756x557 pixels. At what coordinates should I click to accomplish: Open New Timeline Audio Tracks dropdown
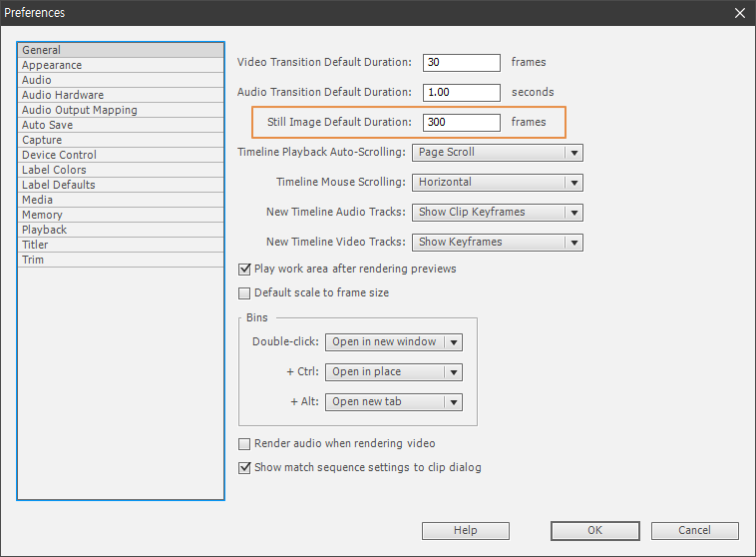click(x=498, y=213)
